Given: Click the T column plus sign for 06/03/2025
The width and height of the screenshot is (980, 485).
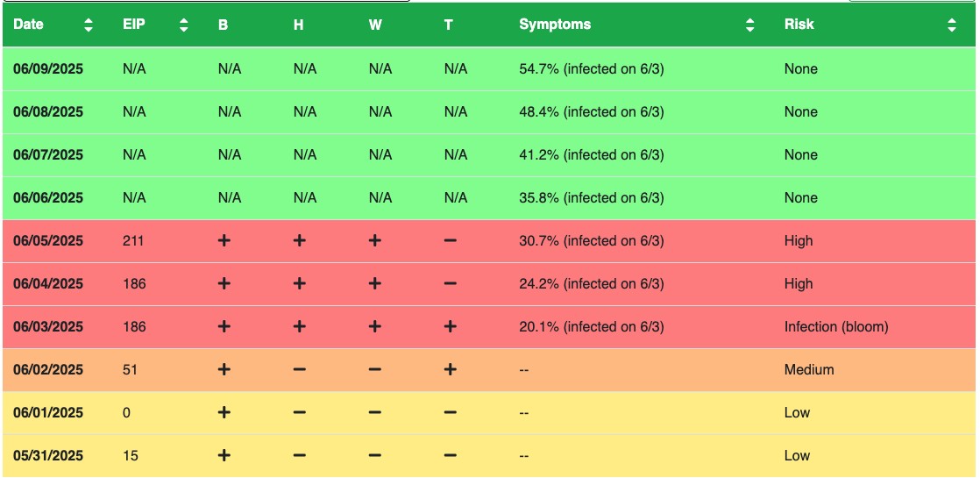Looking at the screenshot, I should (450, 327).
